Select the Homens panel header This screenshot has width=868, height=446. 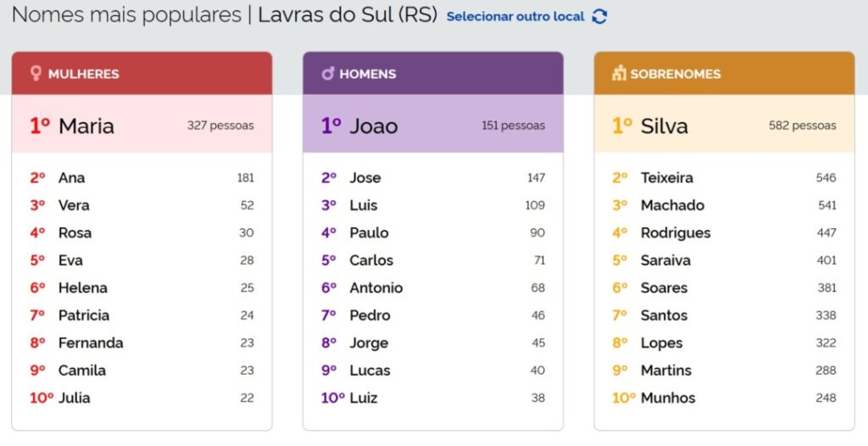433,74
